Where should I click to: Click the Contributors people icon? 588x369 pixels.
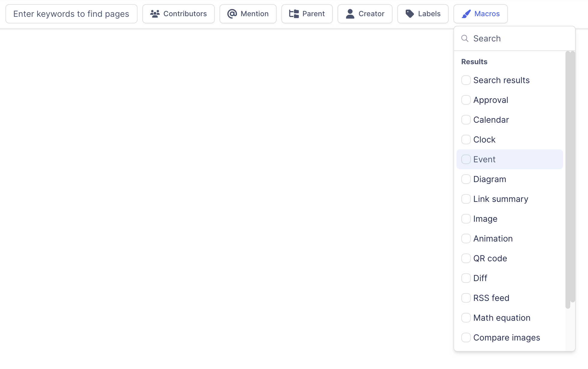[x=155, y=13]
